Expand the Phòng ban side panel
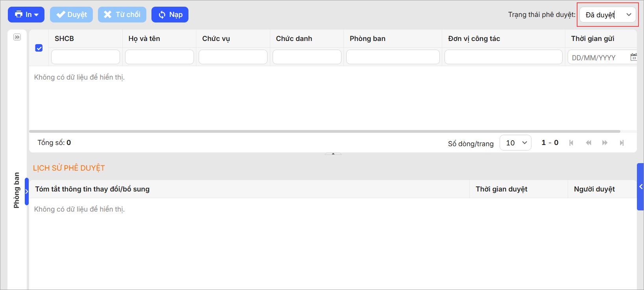Screen dimensions: 644x290 click(17, 37)
